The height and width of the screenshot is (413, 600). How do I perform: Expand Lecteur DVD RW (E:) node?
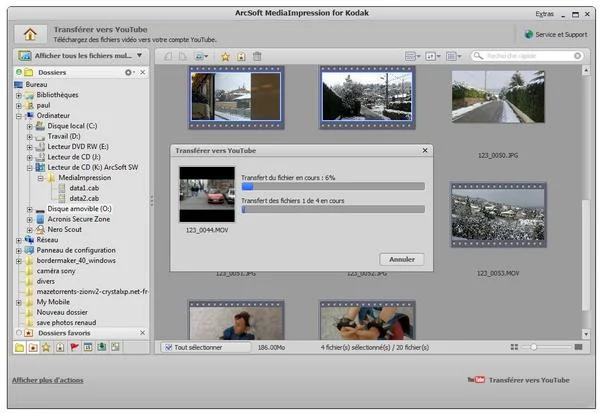[29, 147]
